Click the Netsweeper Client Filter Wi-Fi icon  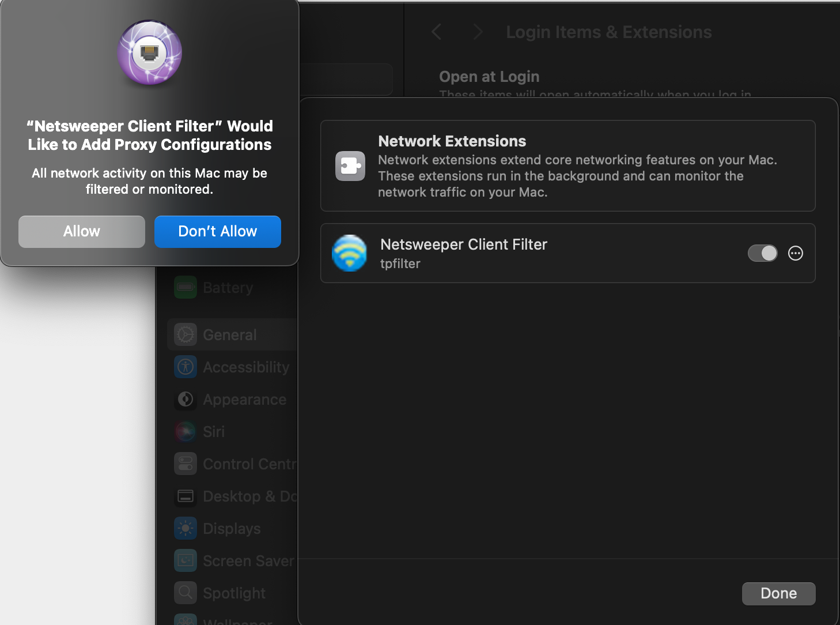350,253
